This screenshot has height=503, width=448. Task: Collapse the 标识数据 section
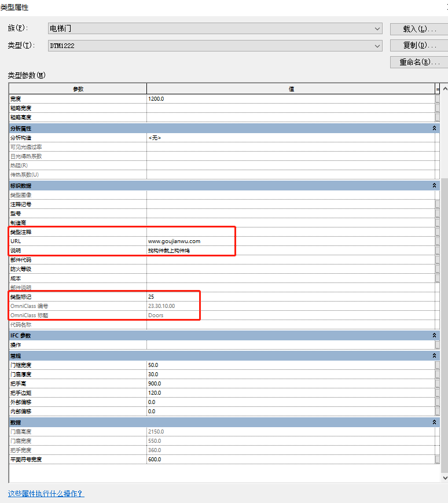[434, 186]
